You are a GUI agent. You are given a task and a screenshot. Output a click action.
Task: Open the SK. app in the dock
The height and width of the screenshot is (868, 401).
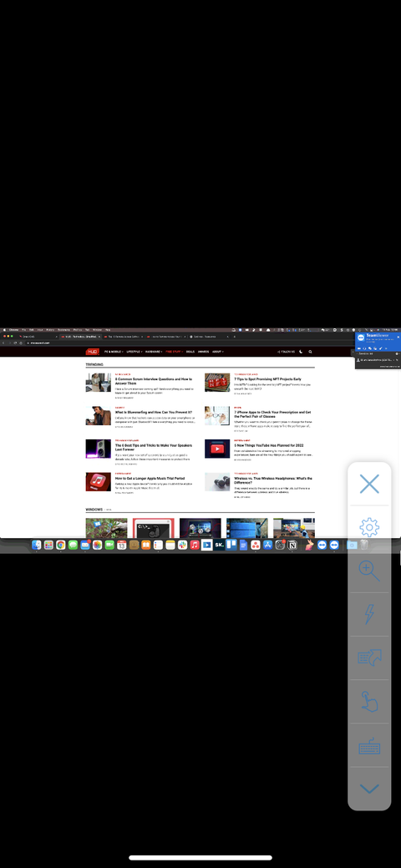pos(219,545)
